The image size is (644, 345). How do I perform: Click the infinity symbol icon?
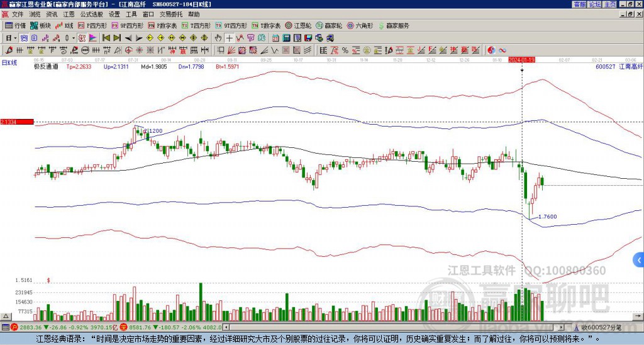point(502,50)
